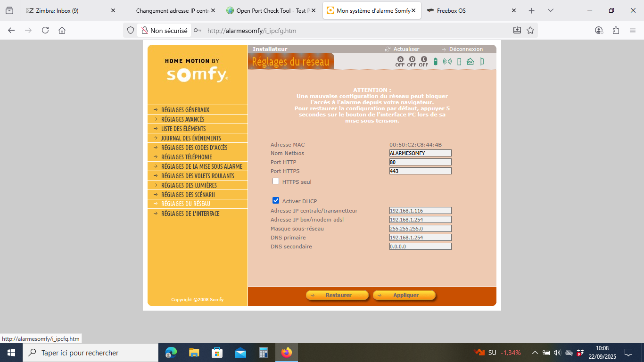Open the Firefox hamburger application menu
The width and height of the screenshot is (644, 362).
coord(633,30)
